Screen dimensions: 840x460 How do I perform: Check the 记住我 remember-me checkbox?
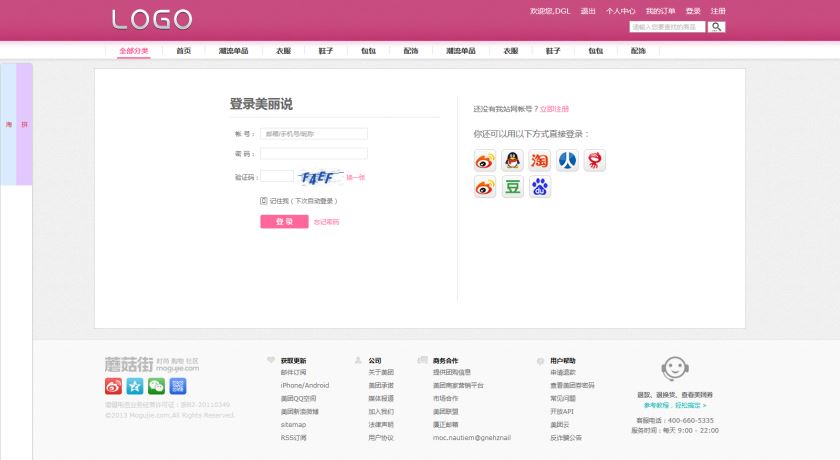tap(264, 201)
